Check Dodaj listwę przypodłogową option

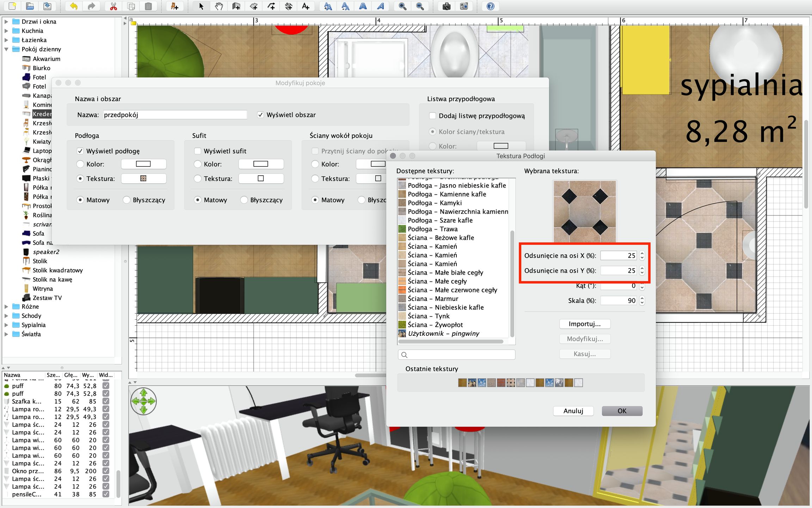pos(432,116)
